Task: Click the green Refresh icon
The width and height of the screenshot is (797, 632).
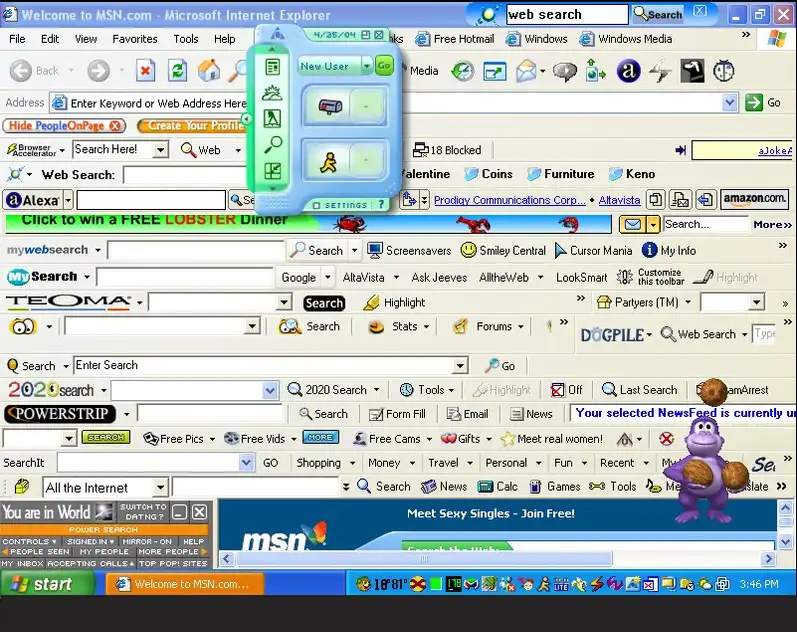Action: pyautogui.click(x=177, y=71)
